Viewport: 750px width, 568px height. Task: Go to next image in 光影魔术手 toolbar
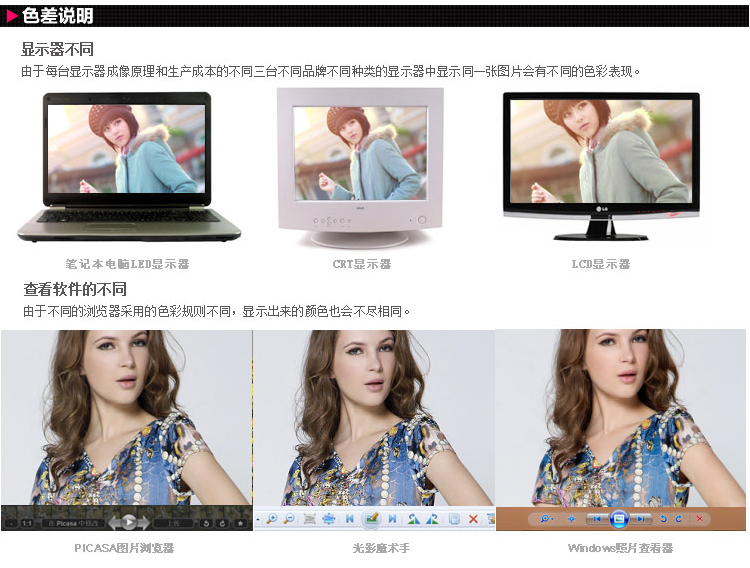pyautogui.click(x=392, y=519)
